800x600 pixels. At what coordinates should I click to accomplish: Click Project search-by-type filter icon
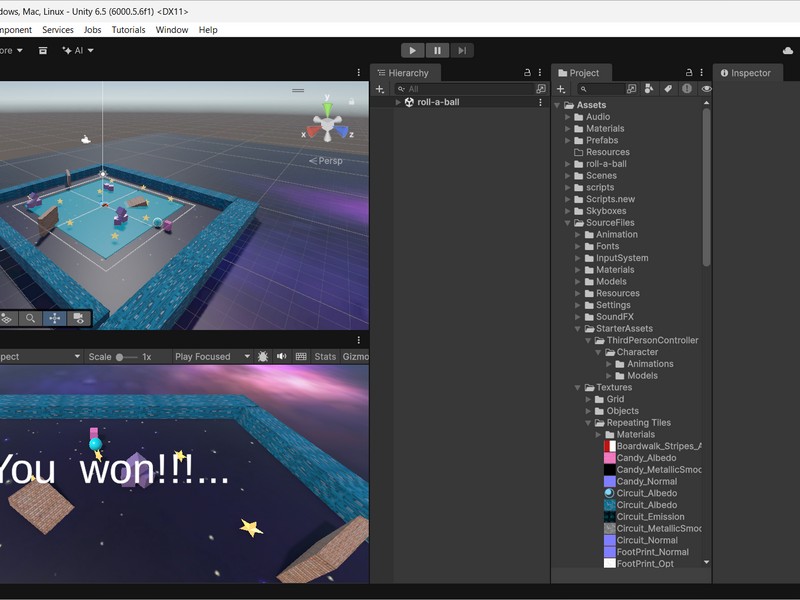click(649, 89)
